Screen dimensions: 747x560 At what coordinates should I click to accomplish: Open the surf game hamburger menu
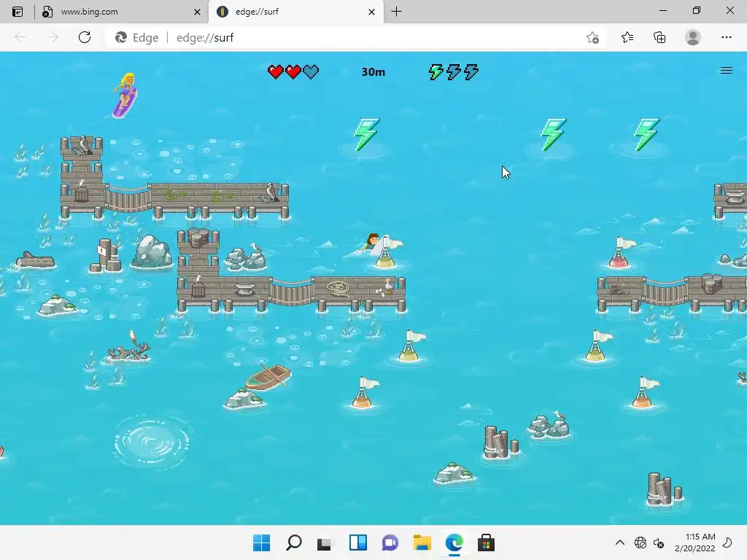[726, 71]
